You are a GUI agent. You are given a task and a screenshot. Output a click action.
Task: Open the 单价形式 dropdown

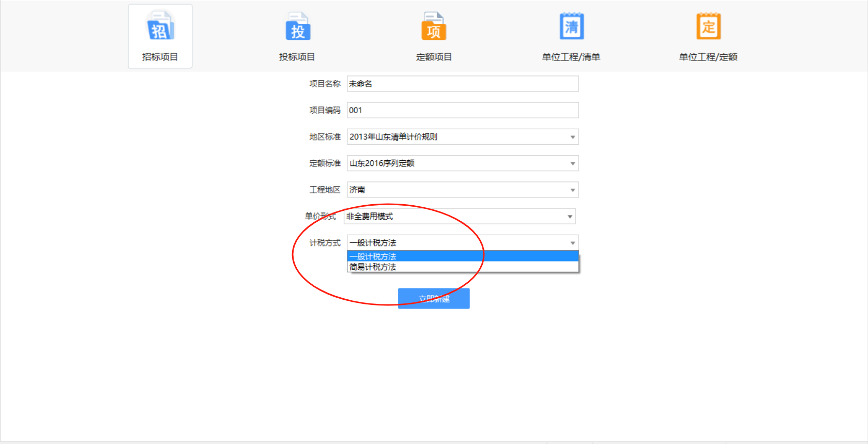pyautogui.click(x=460, y=217)
